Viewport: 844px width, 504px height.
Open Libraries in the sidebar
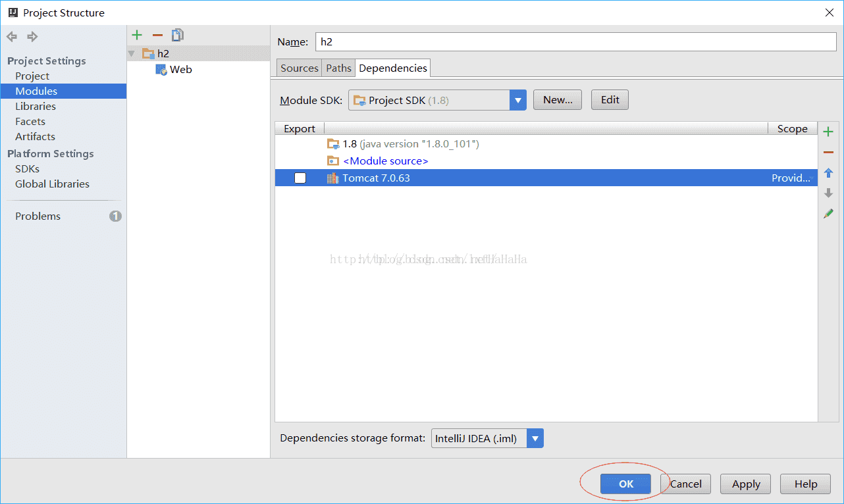[36, 106]
